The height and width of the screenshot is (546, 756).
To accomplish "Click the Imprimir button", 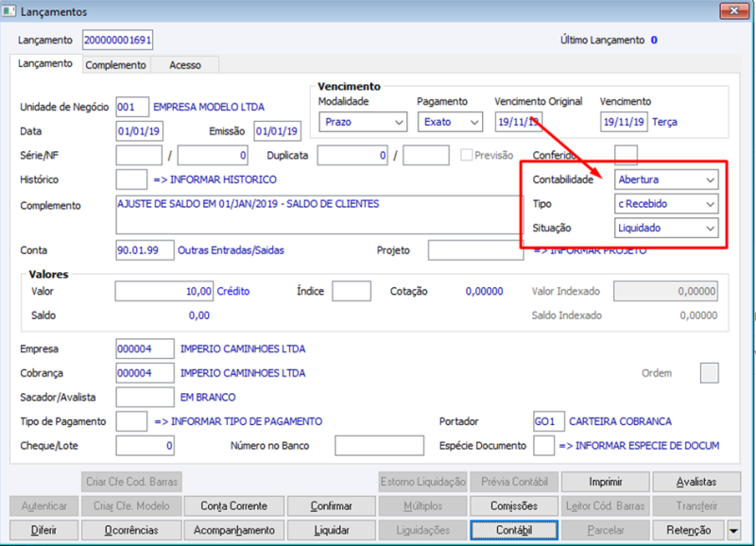I will point(606,482).
